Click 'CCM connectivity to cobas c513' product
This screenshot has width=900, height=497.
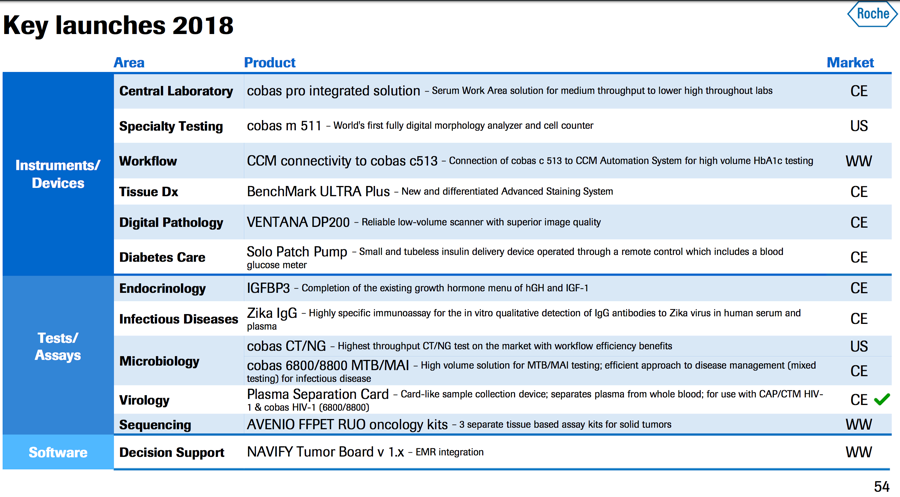342,161
